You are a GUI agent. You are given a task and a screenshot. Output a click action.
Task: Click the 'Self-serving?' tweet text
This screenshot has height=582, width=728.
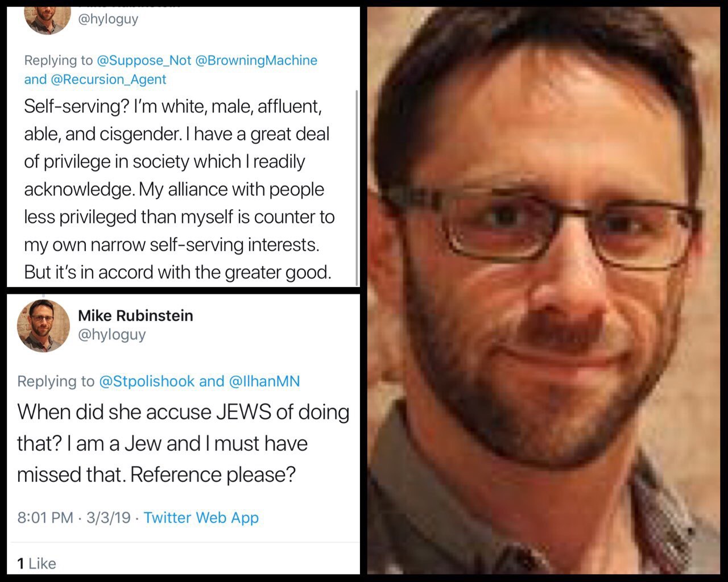[179, 189]
